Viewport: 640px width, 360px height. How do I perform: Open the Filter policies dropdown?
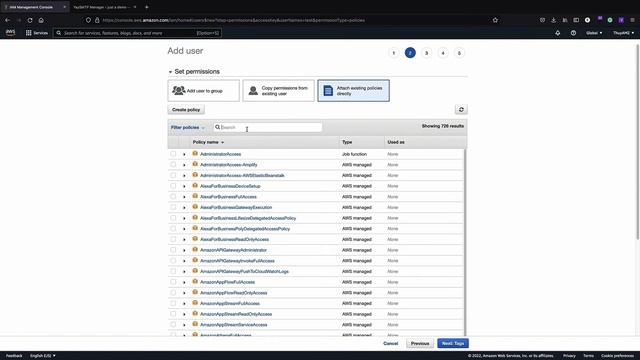tap(188, 127)
